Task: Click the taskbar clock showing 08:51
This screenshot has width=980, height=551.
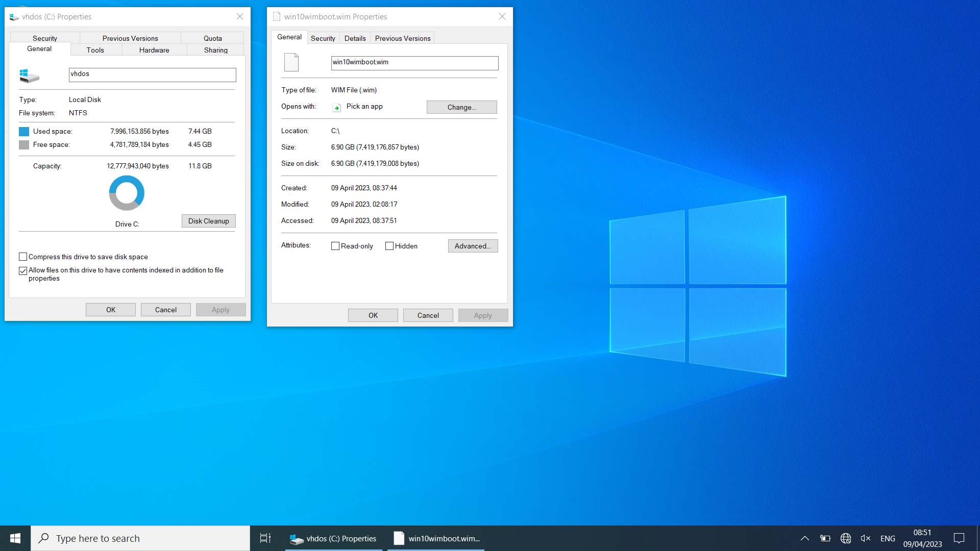Action: pyautogui.click(x=922, y=538)
